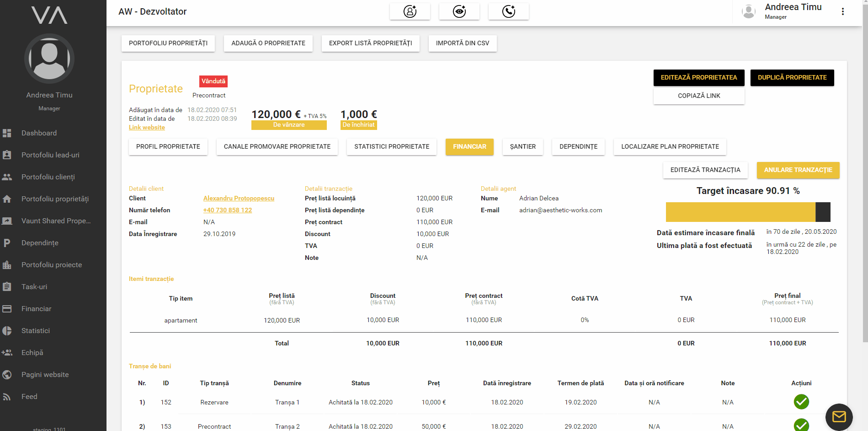
Task: Click the add lead person icon
Action: pos(410,11)
